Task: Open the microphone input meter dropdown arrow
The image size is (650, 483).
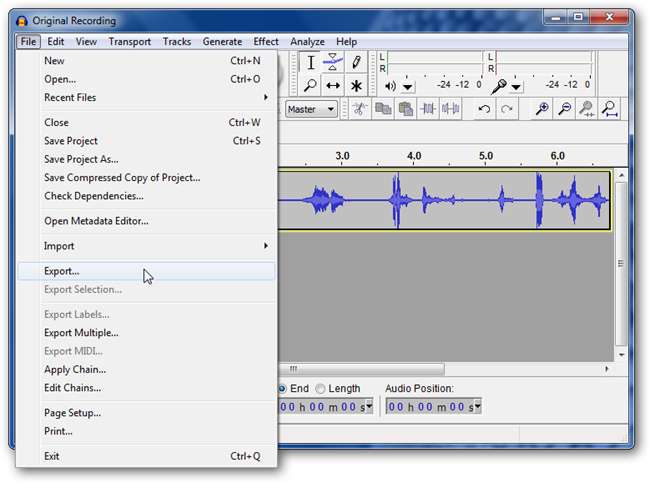Action: pyautogui.click(x=517, y=87)
